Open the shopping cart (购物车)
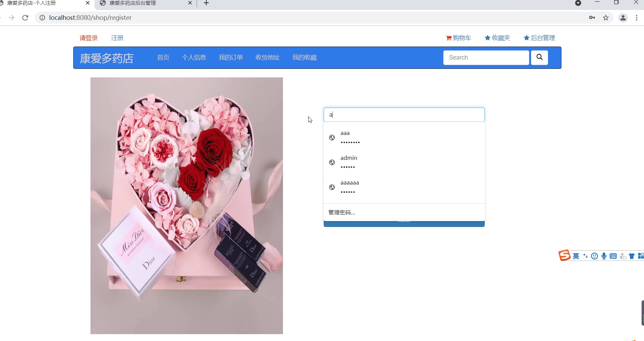 point(458,38)
